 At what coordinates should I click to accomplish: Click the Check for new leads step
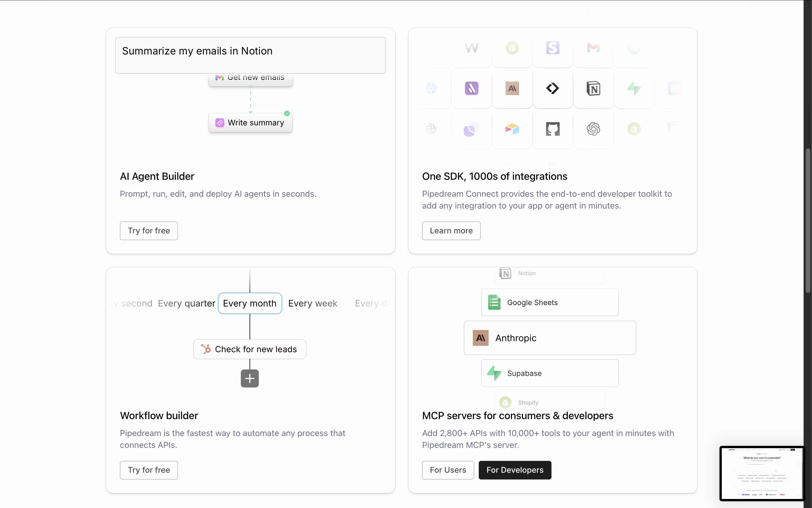(x=250, y=349)
